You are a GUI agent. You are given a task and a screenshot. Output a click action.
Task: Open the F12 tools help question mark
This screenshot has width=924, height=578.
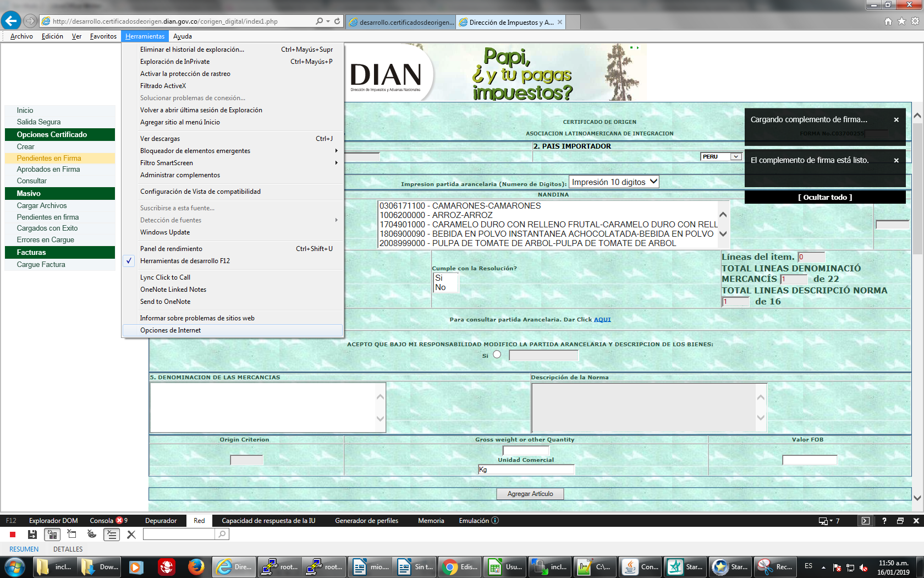pos(884,521)
